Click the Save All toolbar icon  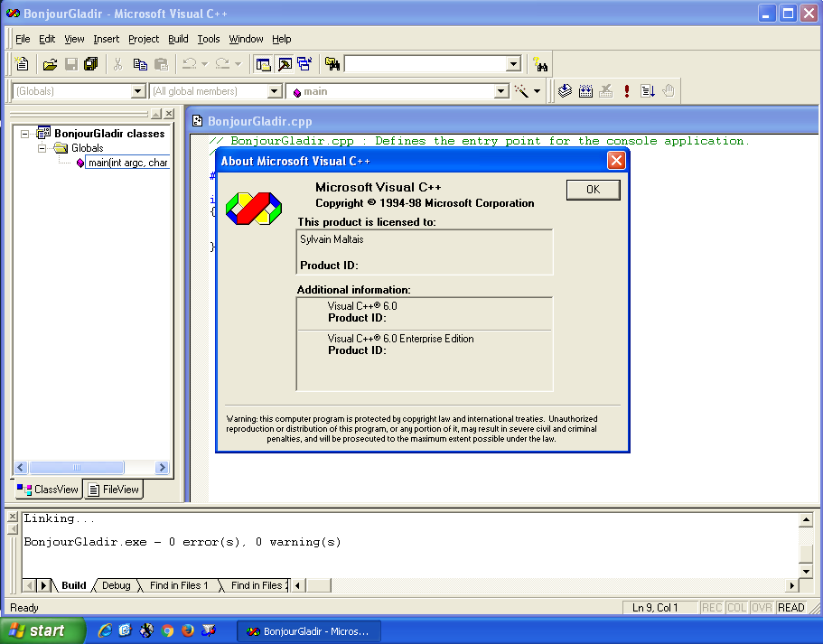click(91, 64)
